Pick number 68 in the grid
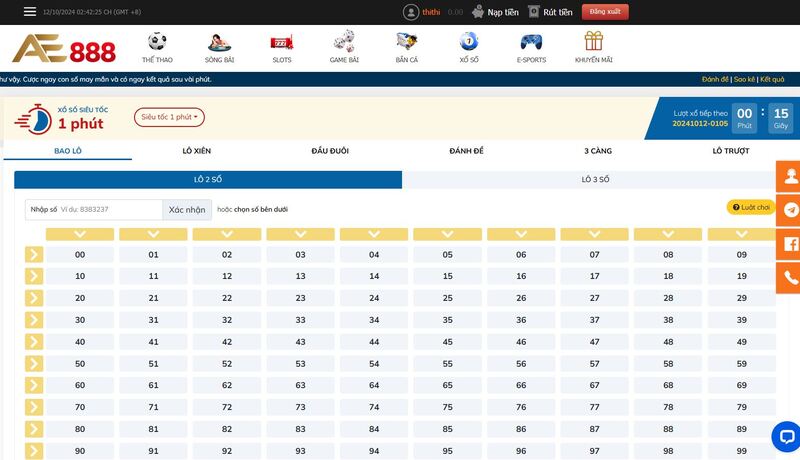800x460 pixels. 668,385
